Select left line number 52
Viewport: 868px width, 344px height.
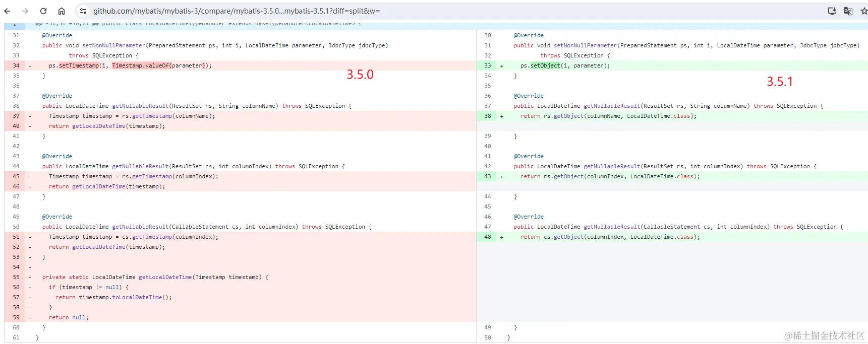coord(16,247)
